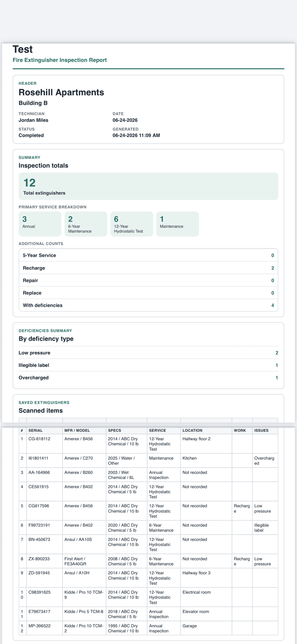Click the '12 Total extinguishers' card
The image size is (297, 644).
coord(148,186)
